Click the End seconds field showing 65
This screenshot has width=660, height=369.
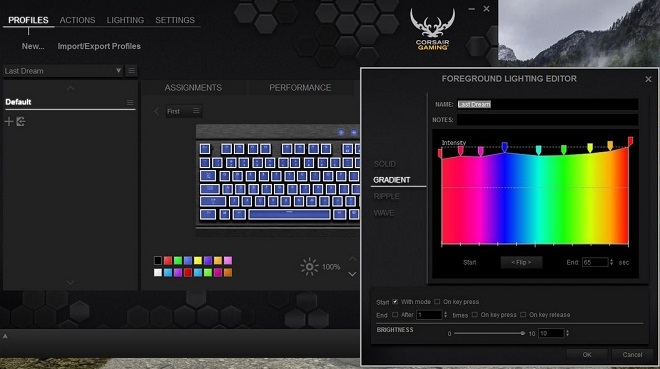tap(595, 262)
